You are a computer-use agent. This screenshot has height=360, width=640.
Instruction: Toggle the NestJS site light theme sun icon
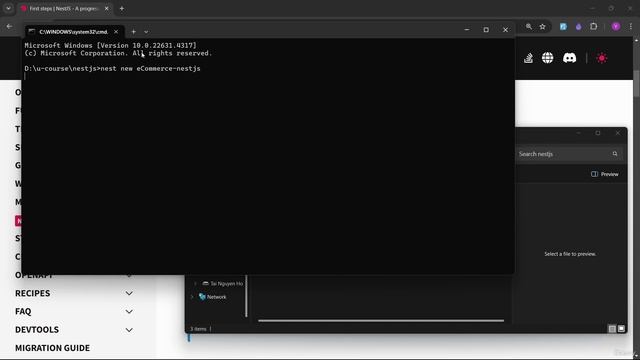pos(602,58)
